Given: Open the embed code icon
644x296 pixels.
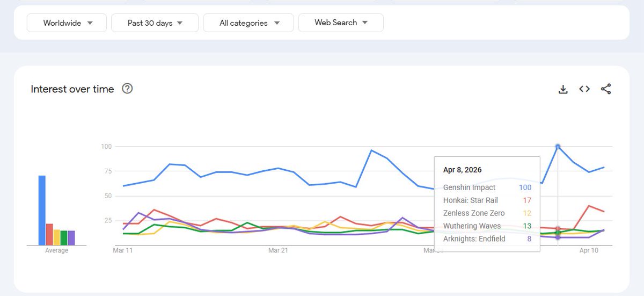Looking at the screenshot, I should click(584, 89).
